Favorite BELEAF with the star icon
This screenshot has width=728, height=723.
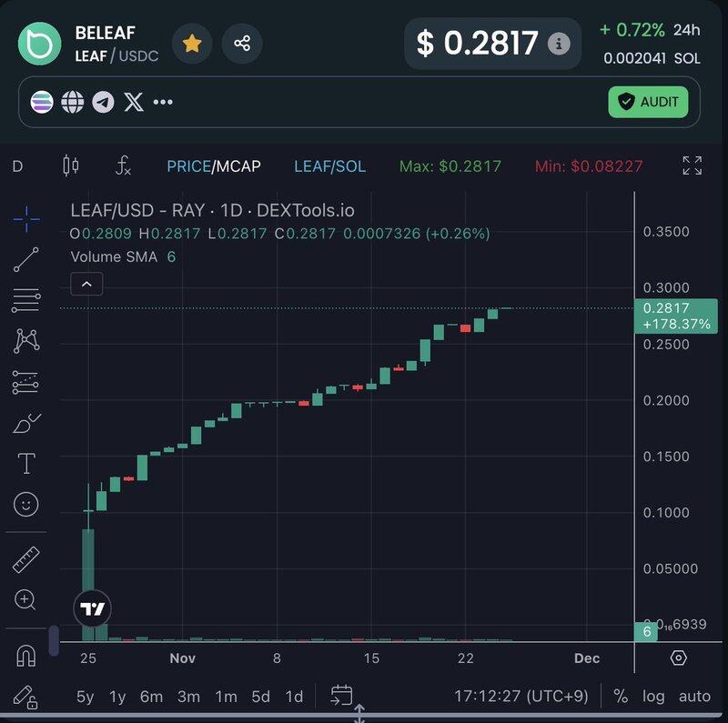(x=192, y=44)
